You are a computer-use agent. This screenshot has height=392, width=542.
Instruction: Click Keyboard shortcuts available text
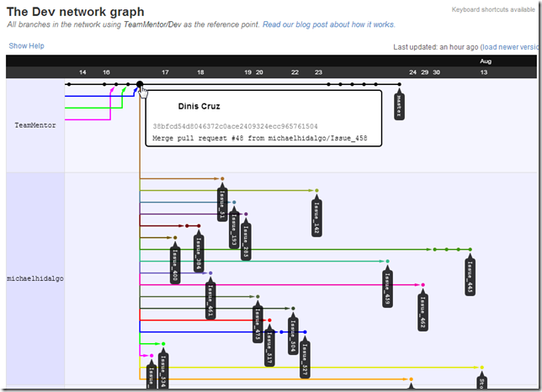492,9
